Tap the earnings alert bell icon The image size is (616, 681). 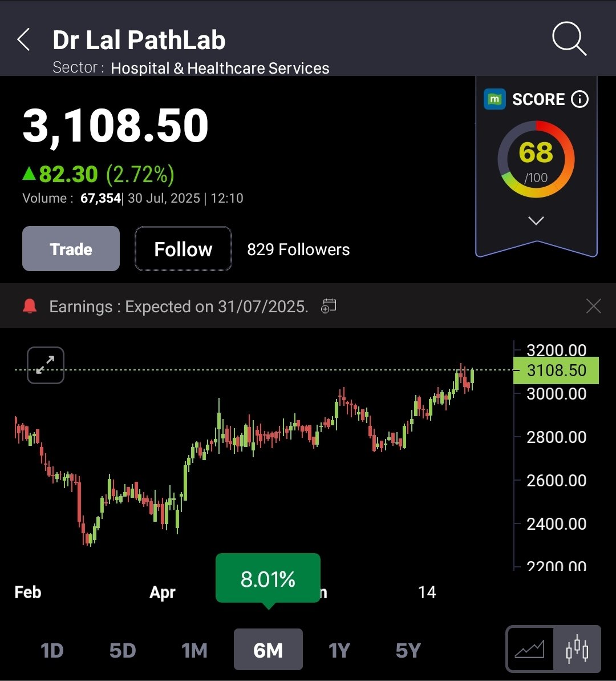click(x=30, y=306)
